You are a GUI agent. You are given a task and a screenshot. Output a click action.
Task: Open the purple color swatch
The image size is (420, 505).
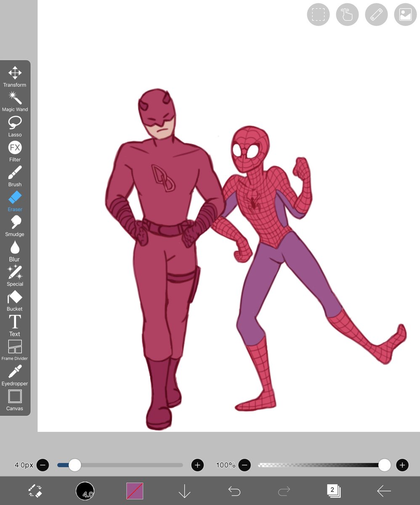coord(135,491)
